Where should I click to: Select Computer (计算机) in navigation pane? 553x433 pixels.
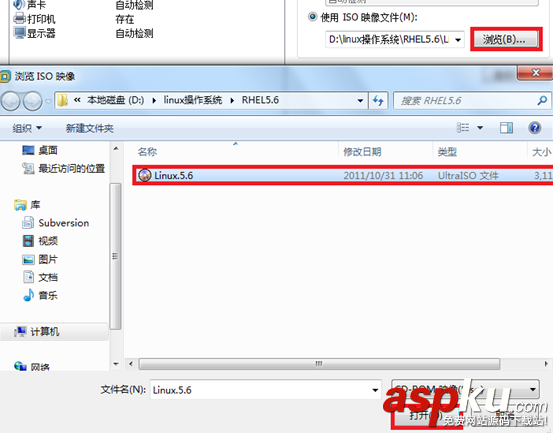coord(36,331)
